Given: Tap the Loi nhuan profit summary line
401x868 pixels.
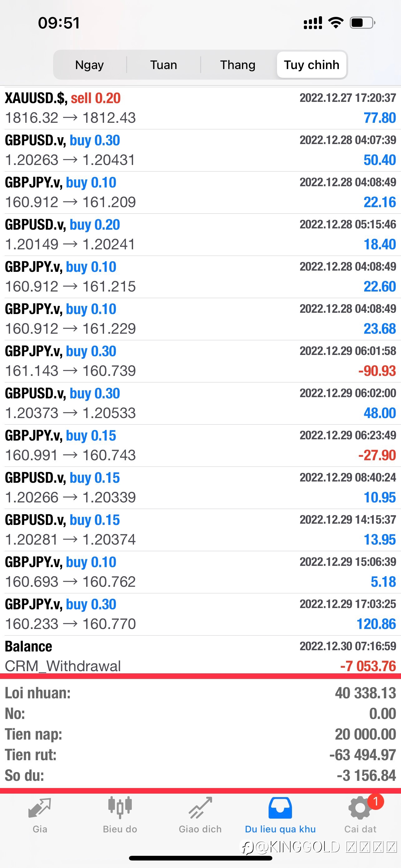Looking at the screenshot, I should coord(200,693).
